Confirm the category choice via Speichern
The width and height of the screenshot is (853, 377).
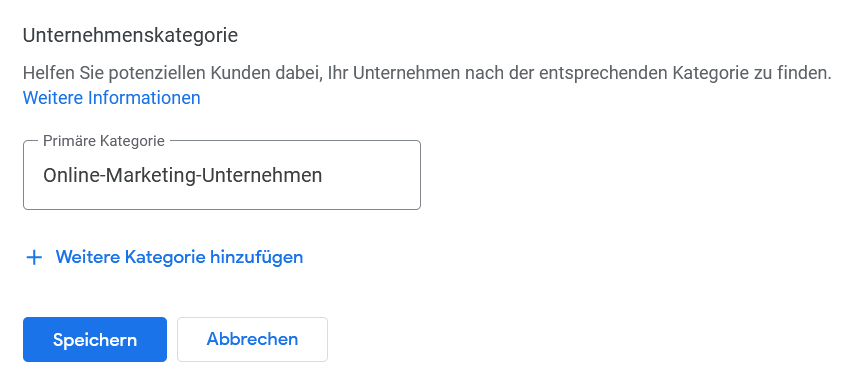point(95,339)
